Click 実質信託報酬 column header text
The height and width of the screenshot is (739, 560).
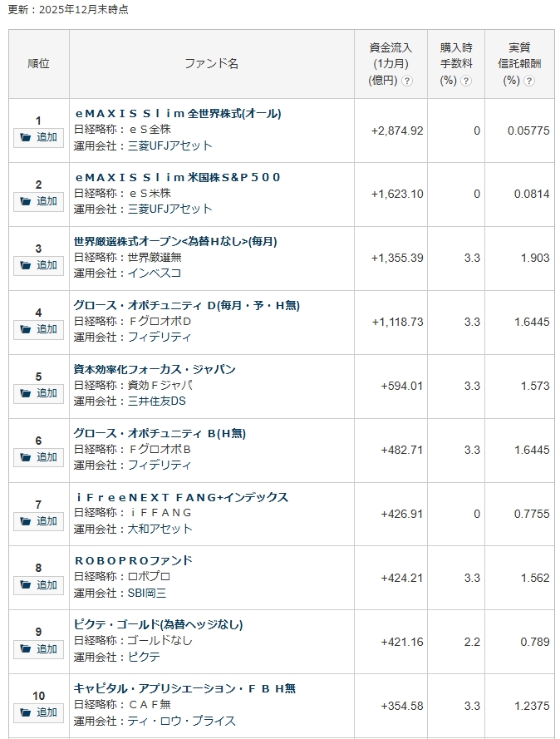(519, 64)
